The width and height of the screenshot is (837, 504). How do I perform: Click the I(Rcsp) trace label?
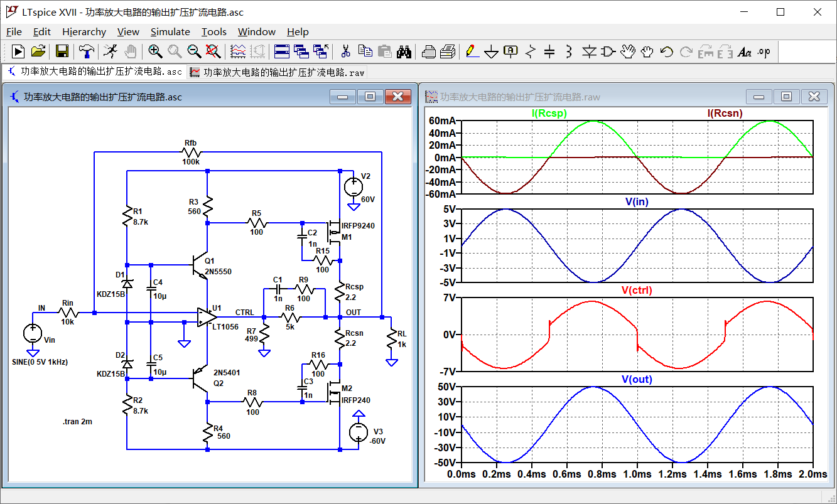click(549, 113)
